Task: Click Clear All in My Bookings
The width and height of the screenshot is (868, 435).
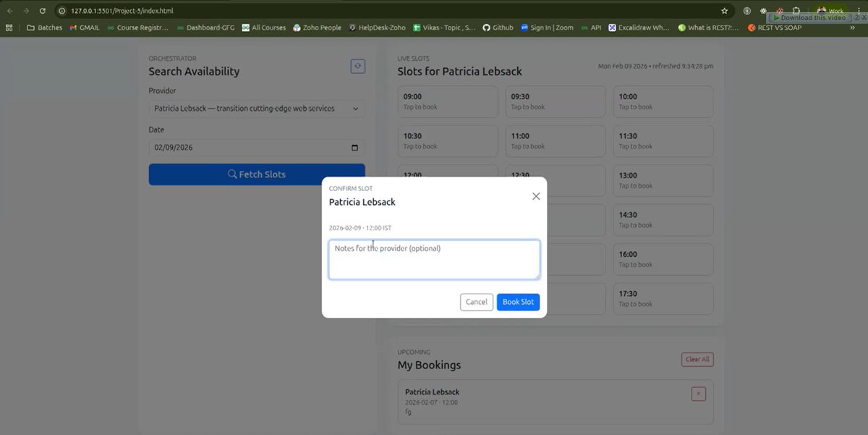Action: pos(697,359)
